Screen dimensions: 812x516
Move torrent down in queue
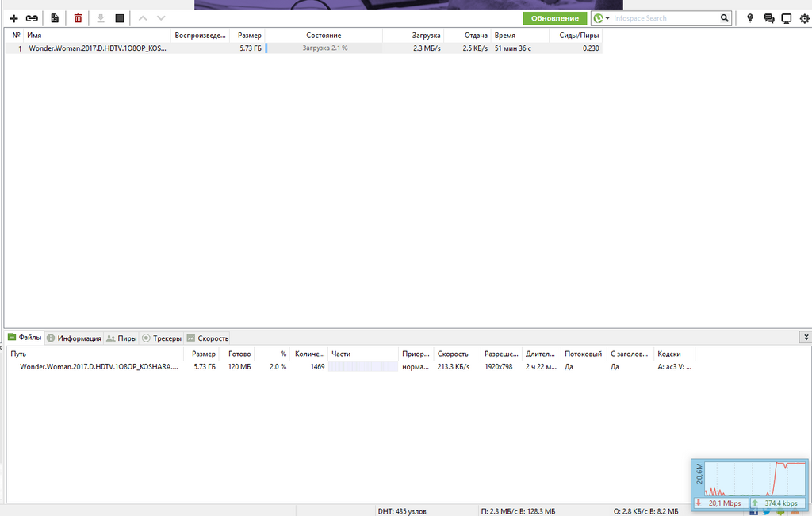pyautogui.click(x=161, y=18)
